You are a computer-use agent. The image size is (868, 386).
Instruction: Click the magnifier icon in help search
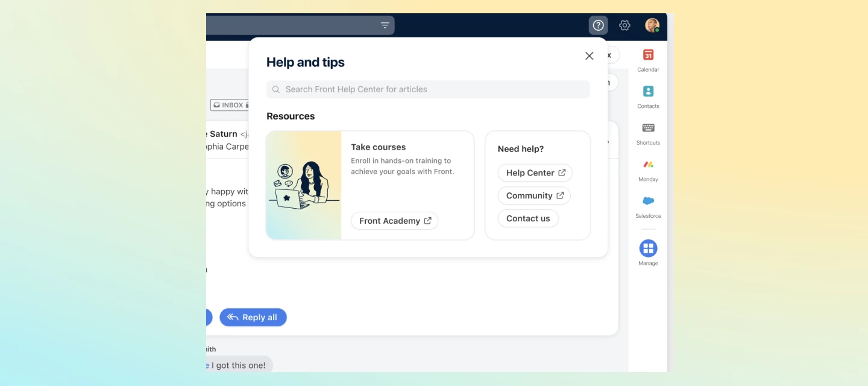tap(276, 89)
